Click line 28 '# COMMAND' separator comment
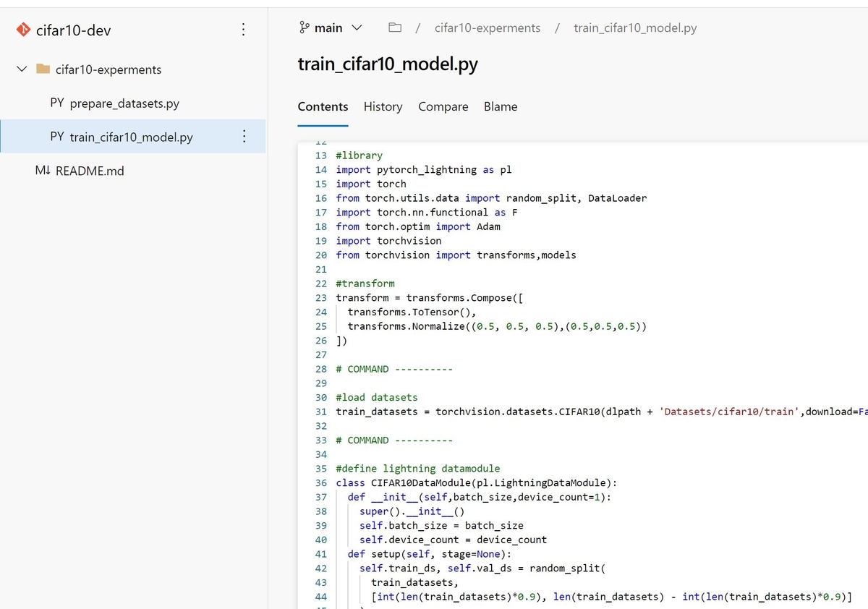 (394, 369)
